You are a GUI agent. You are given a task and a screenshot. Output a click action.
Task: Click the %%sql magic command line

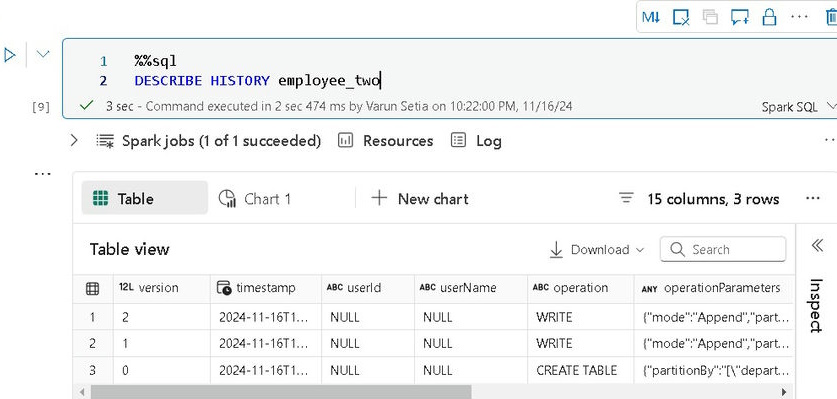[x=155, y=61]
